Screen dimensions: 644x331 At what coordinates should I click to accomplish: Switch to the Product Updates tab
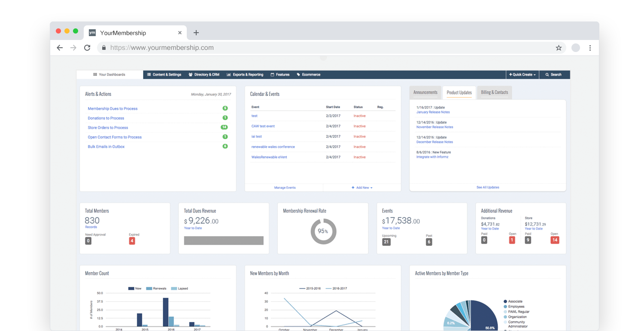[x=459, y=92]
